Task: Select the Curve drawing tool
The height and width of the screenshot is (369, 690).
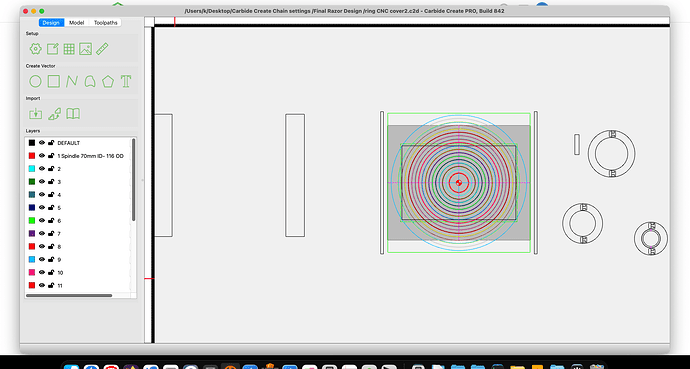Action: (72, 81)
